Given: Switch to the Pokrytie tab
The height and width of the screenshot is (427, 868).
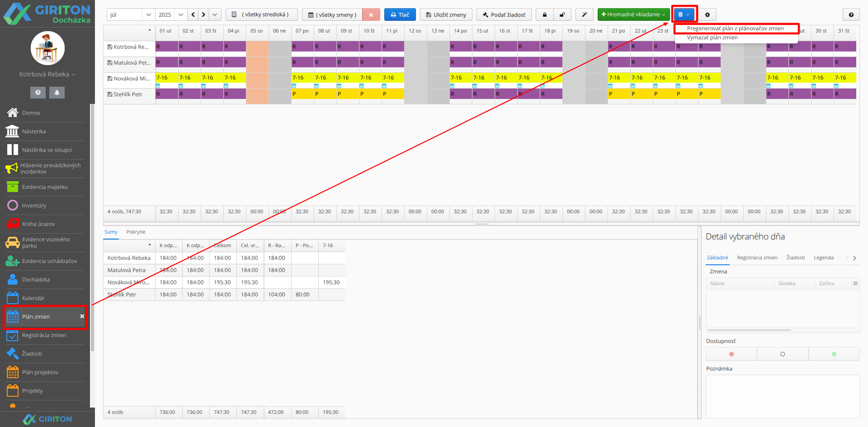Looking at the screenshot, I should click(x=136, y=232).
